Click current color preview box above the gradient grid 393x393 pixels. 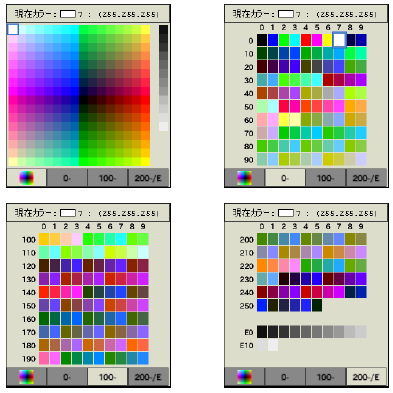click(68, 14)
